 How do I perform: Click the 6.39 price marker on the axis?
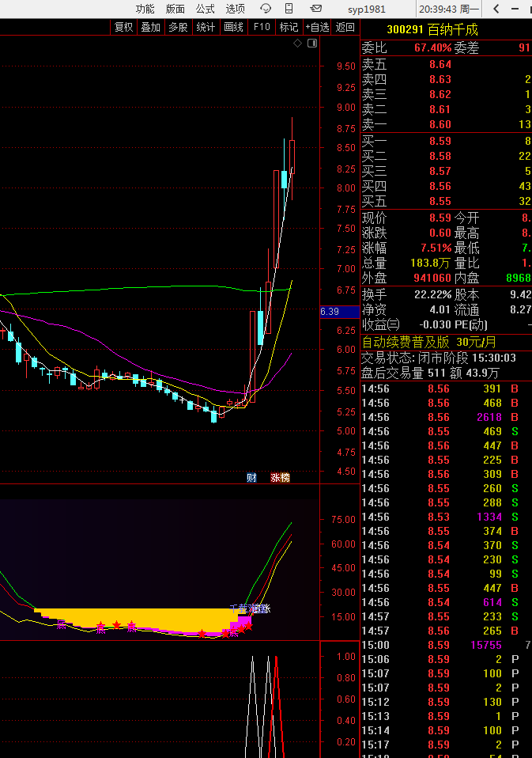(x=339, y=311)
